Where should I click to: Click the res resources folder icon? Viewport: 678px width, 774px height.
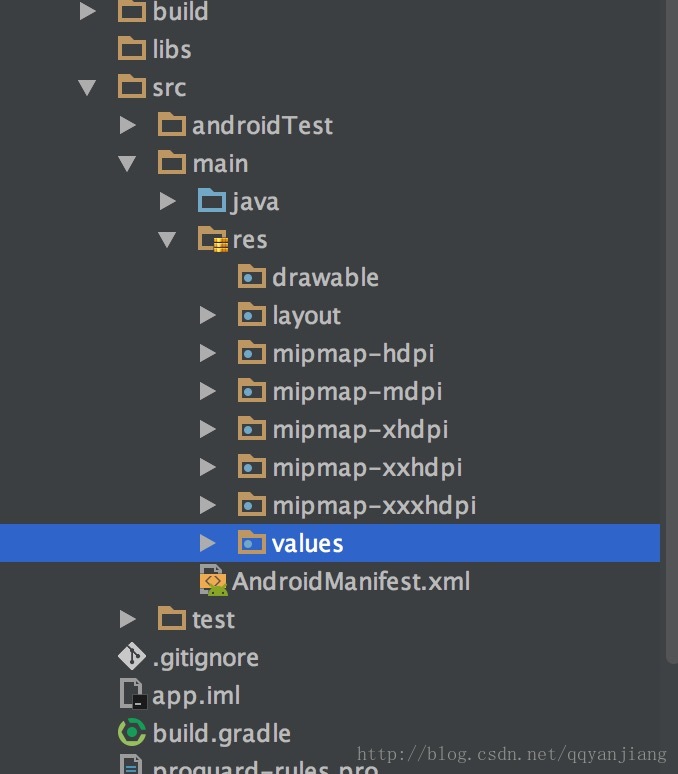click(213, 239)
